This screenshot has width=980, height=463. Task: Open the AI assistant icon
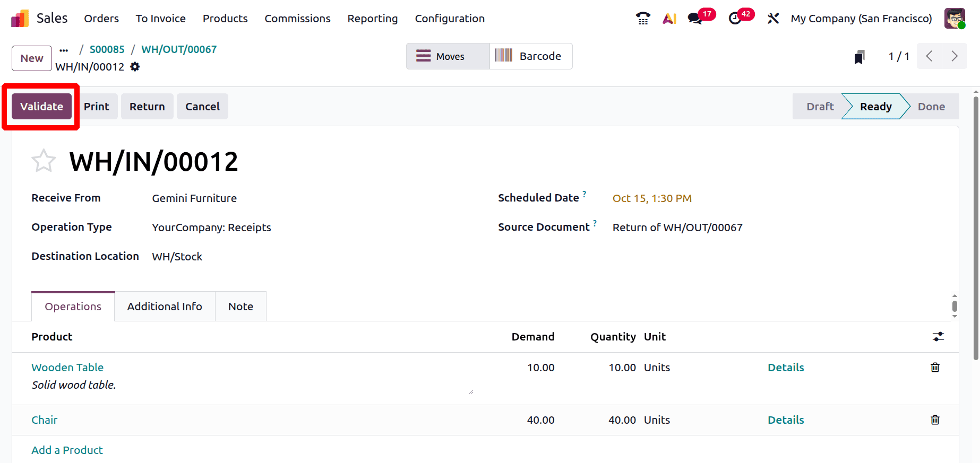[669, 19]
